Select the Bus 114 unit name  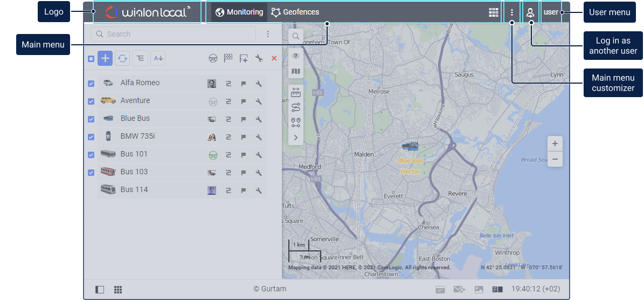[x=134, y=189]
